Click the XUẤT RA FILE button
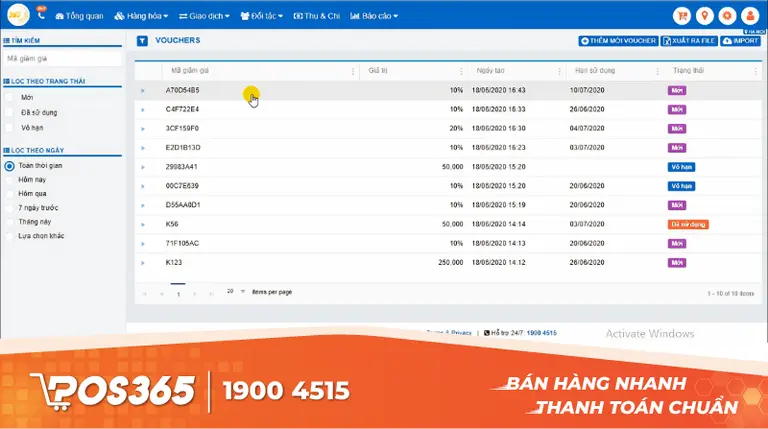 [689, 41]
